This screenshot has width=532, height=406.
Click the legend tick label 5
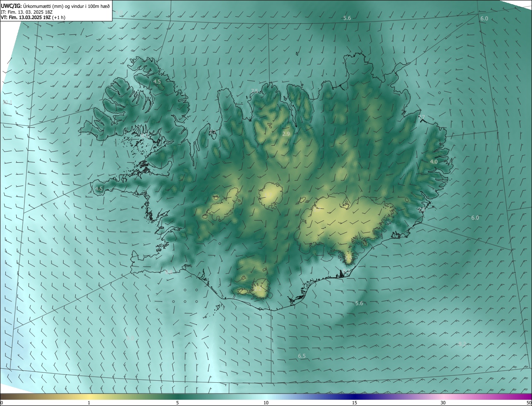tap(177, 403)
